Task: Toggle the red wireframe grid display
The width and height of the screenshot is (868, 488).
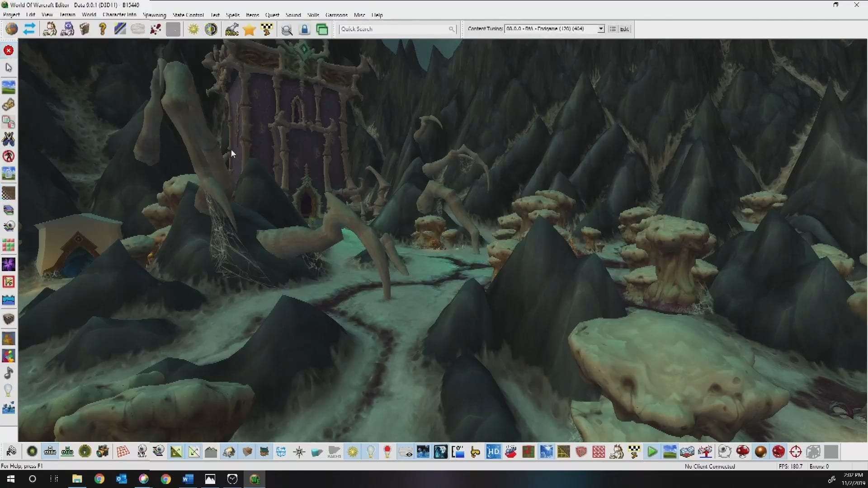Action: 123,451
